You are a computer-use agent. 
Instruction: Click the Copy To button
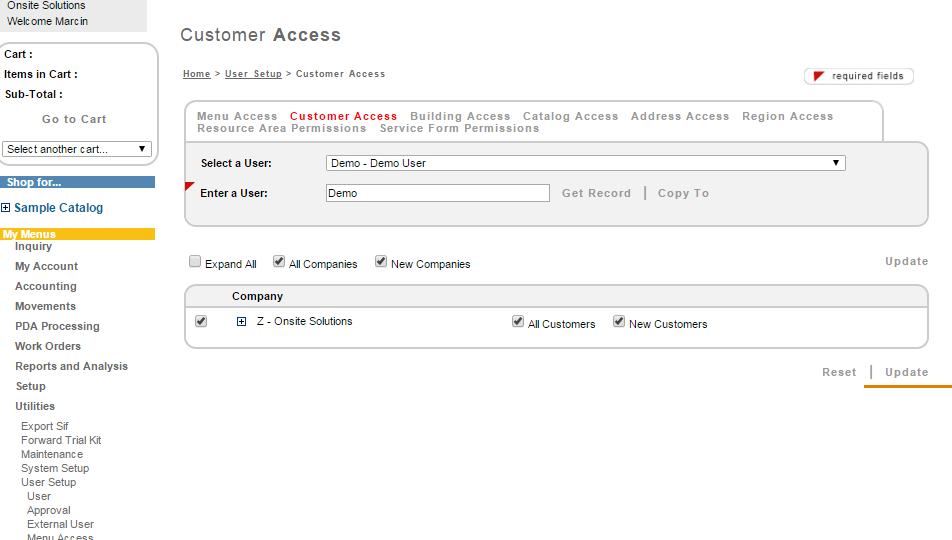coord(683,193)
